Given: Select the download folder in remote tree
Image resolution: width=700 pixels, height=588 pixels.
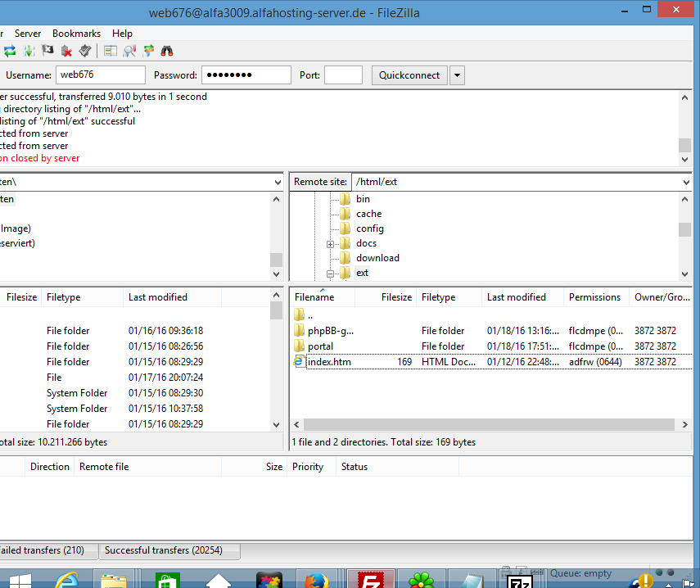Looking at the screenshot, I should (377, 258).
